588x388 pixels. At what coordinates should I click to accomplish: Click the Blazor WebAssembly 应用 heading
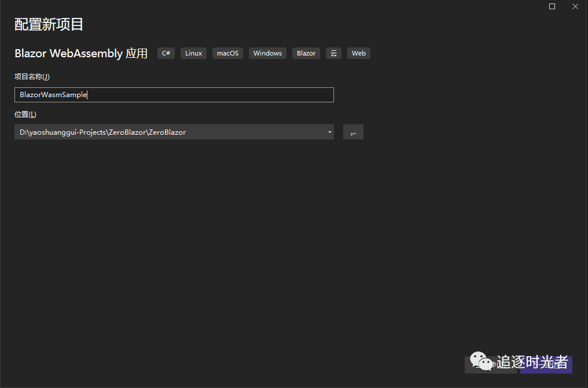[x=81, y=53]
